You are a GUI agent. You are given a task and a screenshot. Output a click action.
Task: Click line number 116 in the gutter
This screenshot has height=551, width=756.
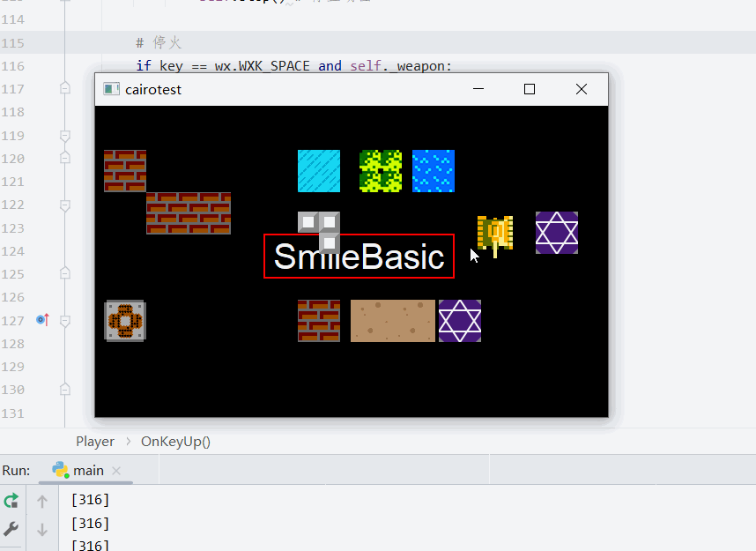tap(12, 66)
